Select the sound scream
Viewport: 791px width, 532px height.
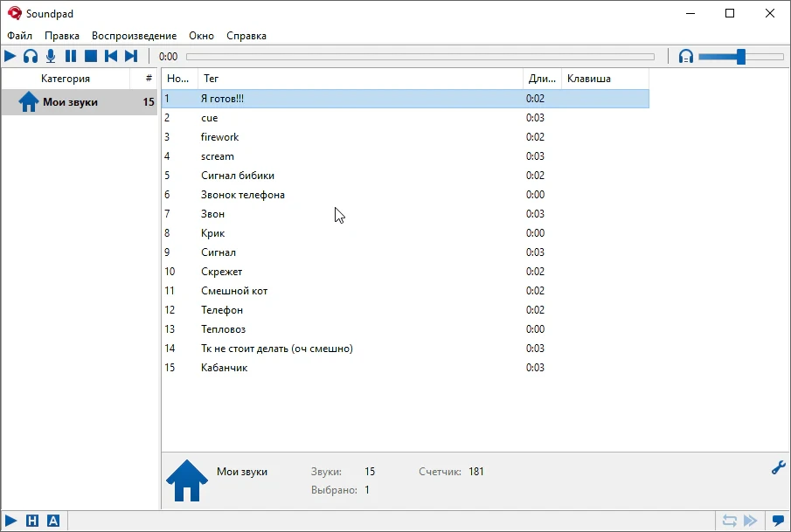coord(405,156)
